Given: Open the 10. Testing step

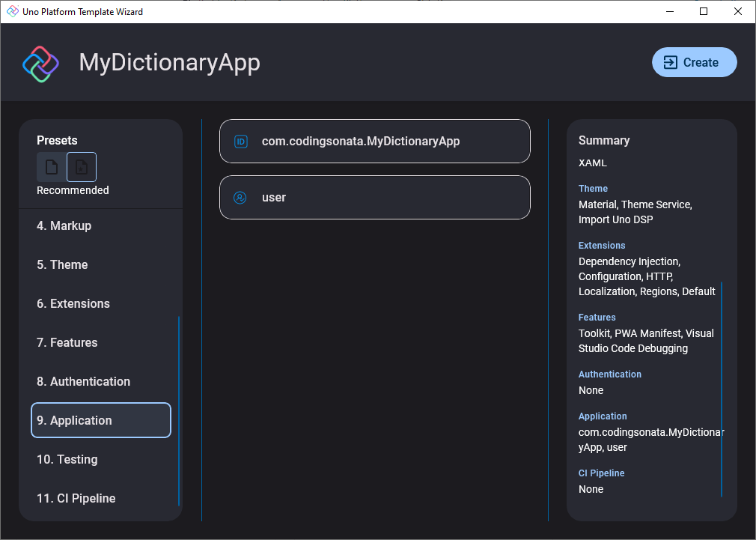Looking at the screenshot, I should click(101, 459).
